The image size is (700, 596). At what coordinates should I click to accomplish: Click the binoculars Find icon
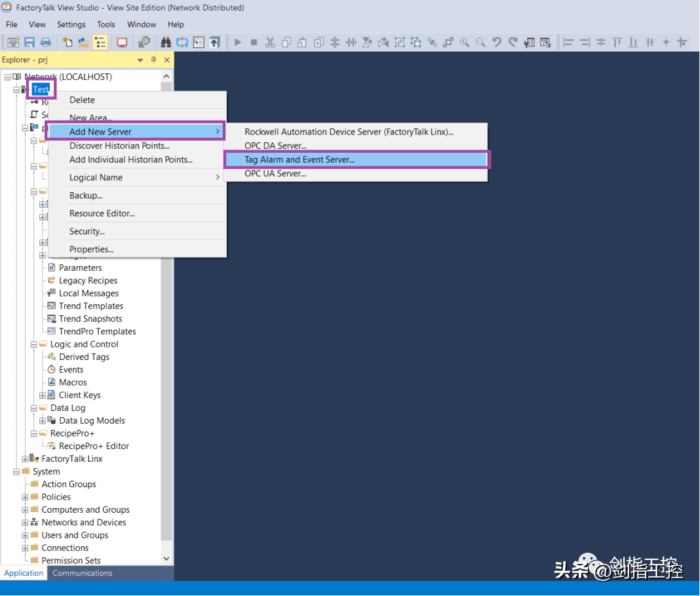166,43
